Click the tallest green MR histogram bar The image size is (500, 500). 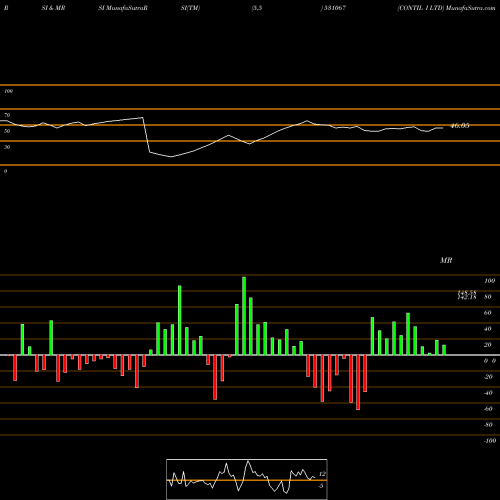click(244, 316)
